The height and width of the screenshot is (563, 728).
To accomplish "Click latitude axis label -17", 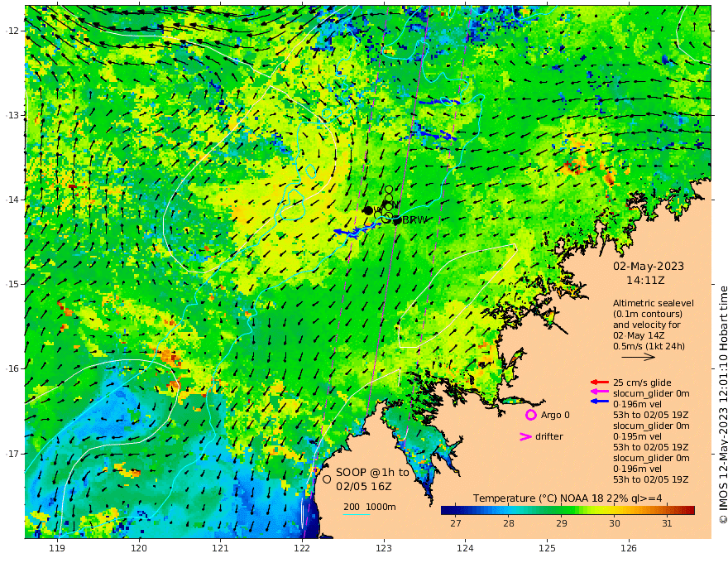I will [x=12, y=454].
